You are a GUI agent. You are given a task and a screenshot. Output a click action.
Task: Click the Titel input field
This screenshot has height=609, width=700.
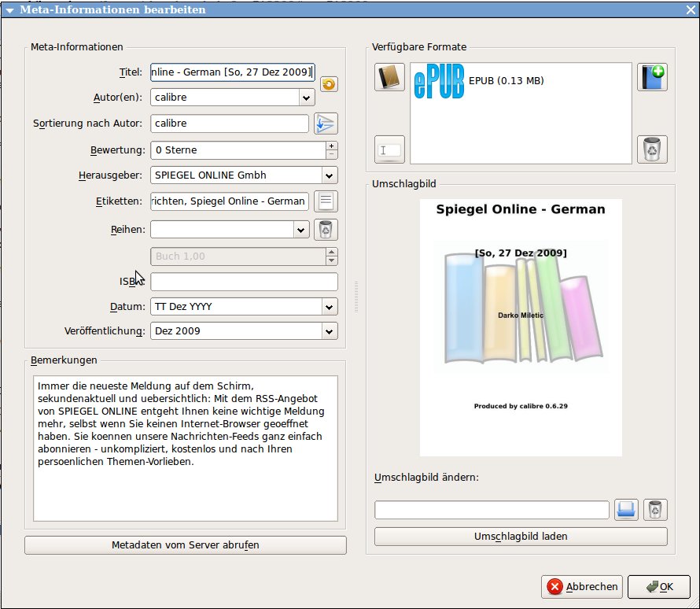(x=233, y=72)
